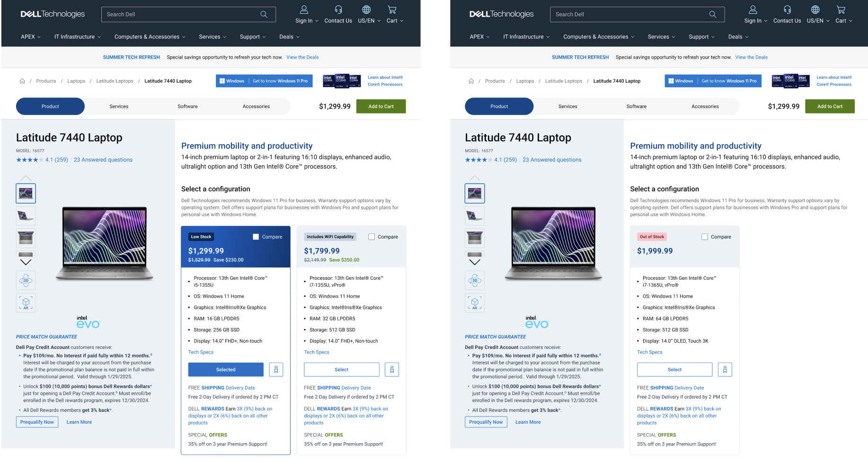The image size is (868, 463).
Task: Open the 3D view icon, right page
Action: click(475, 280)
